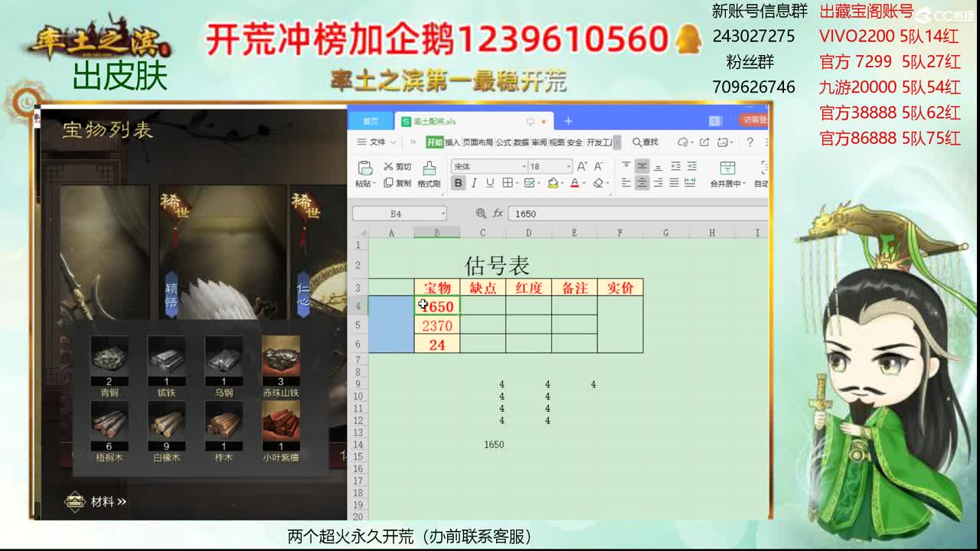Open the 数据 ribbon tab
Viewport: 980px width, 551px height.
(521, 142)
